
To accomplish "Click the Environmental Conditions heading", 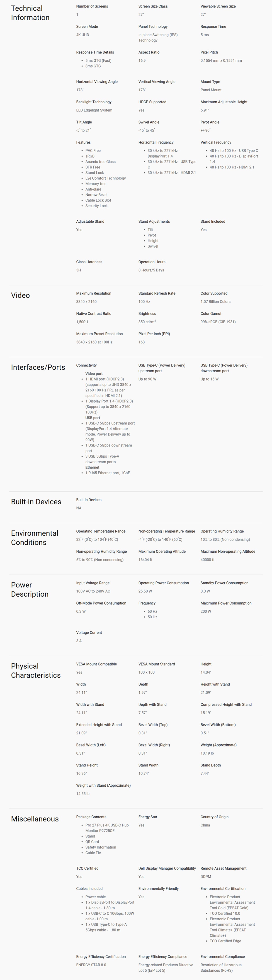I will pyautogui.click(x=35, y=538).
